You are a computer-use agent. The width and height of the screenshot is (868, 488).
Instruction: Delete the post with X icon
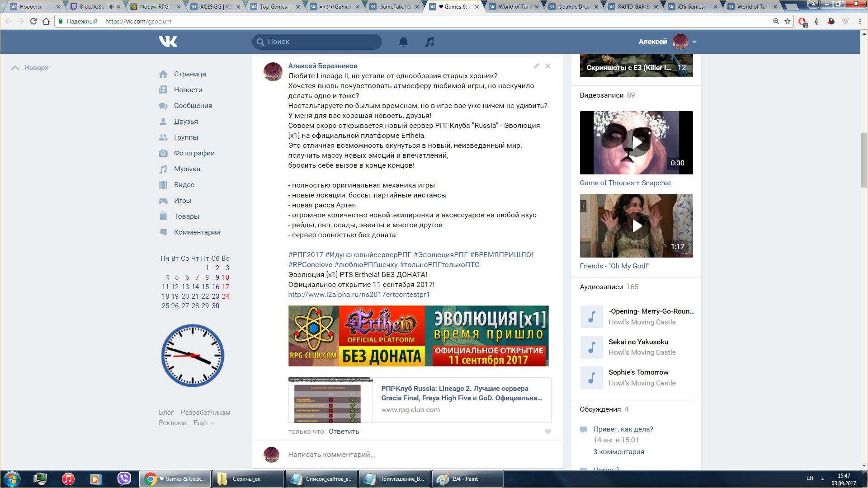[548, 66]
